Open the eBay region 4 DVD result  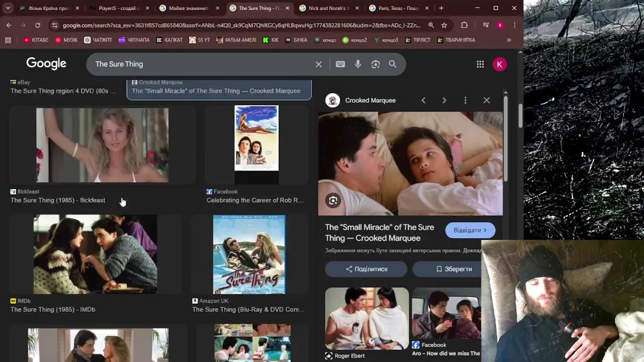pos(63,91)
